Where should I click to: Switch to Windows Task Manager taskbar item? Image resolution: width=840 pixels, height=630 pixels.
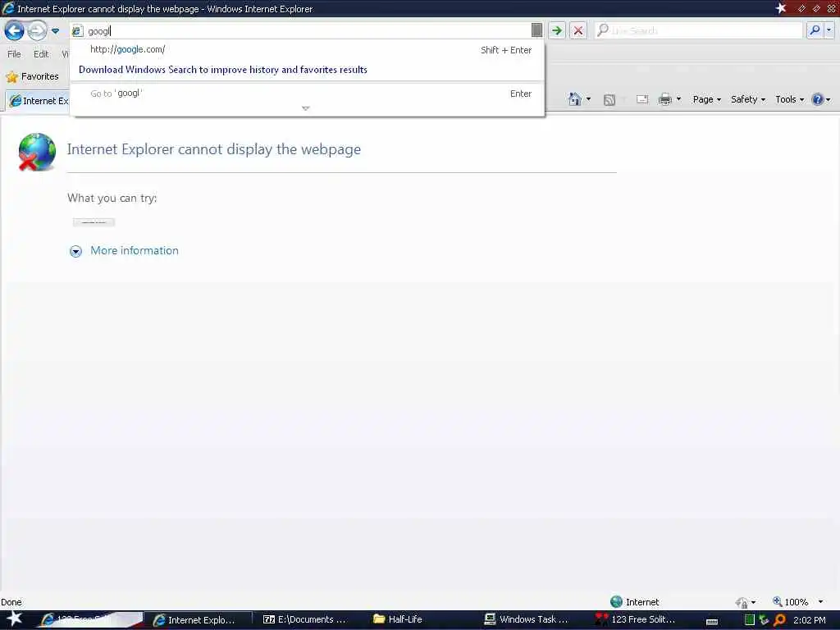(x=527, y=620)
